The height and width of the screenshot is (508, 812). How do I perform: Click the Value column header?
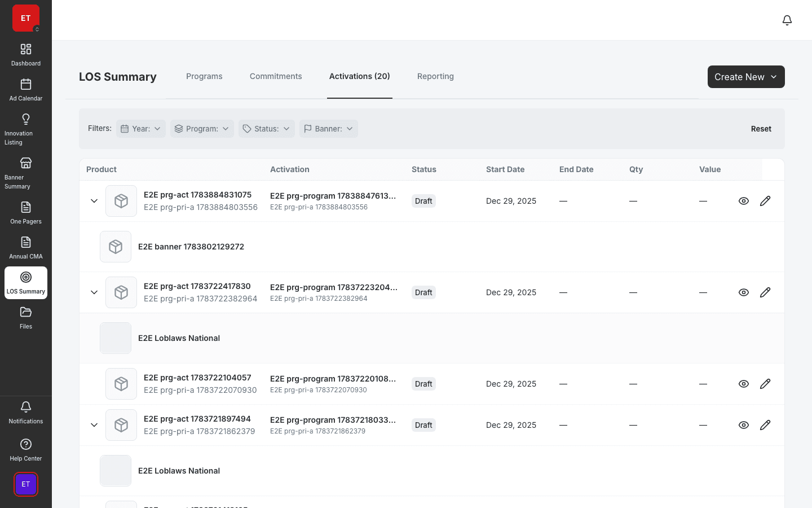[x=710, y=169]
